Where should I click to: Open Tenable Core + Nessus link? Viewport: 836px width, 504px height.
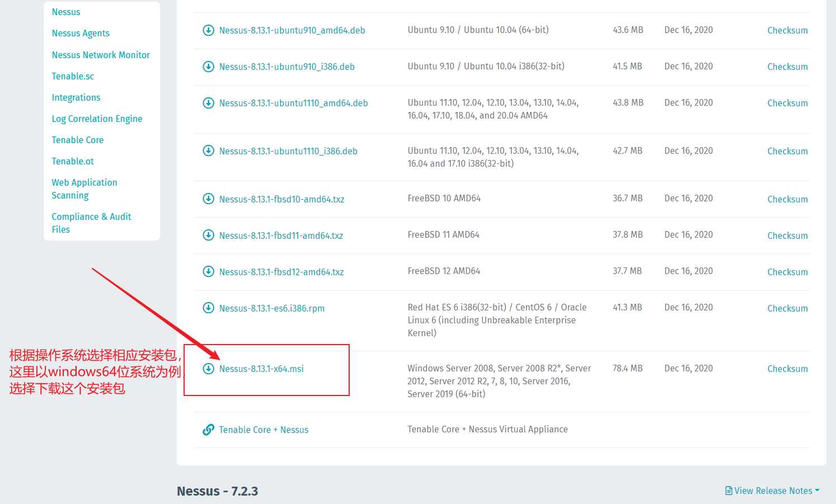coord(264,430)
